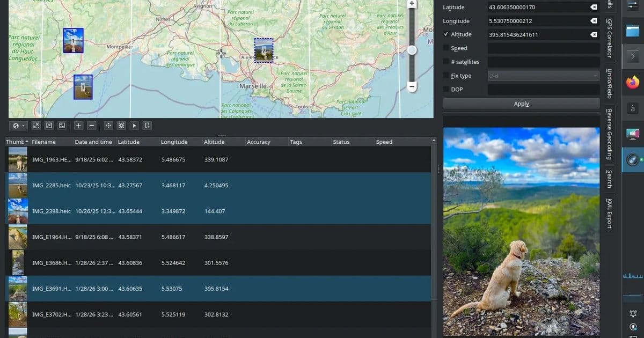This screenshot has width=644, height=338.
Task: Zoom in on the map with the plus toolbar icon
Action: point(78,126)
